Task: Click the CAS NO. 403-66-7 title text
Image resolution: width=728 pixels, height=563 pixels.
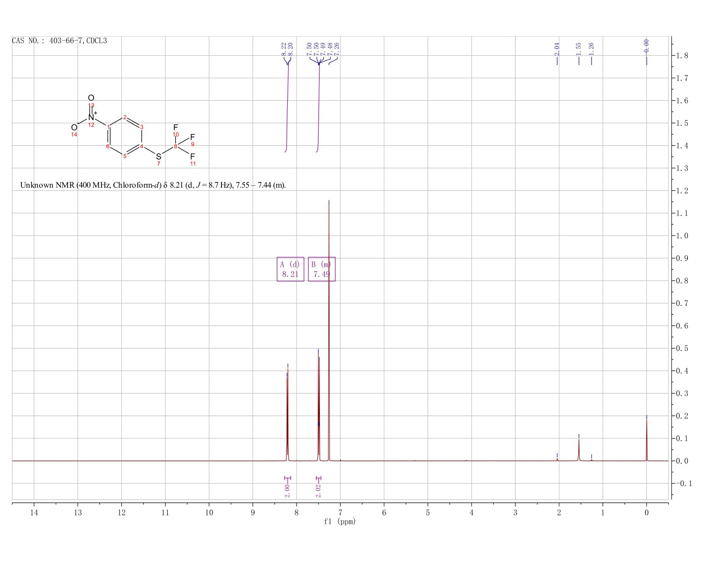Action: (59, 41)
